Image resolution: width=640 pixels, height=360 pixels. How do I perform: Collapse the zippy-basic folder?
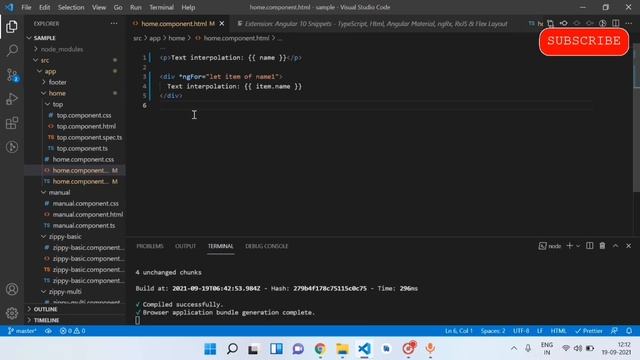[x=76, y=236]
